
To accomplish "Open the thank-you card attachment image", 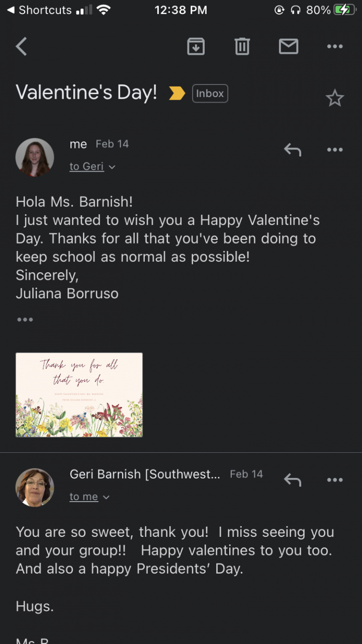I will click(79, 394).
